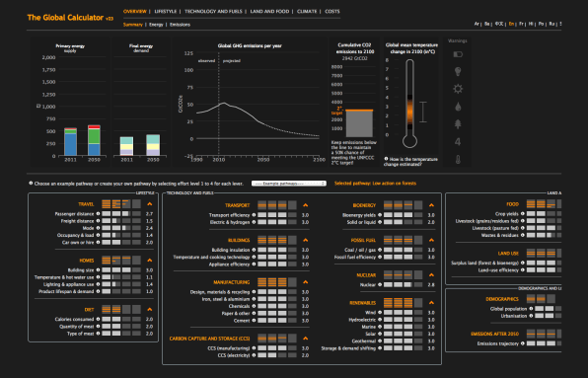This screenshot has width=588, height=378.
Task: Collapse the Travel lever group
Action: point(150,204)
